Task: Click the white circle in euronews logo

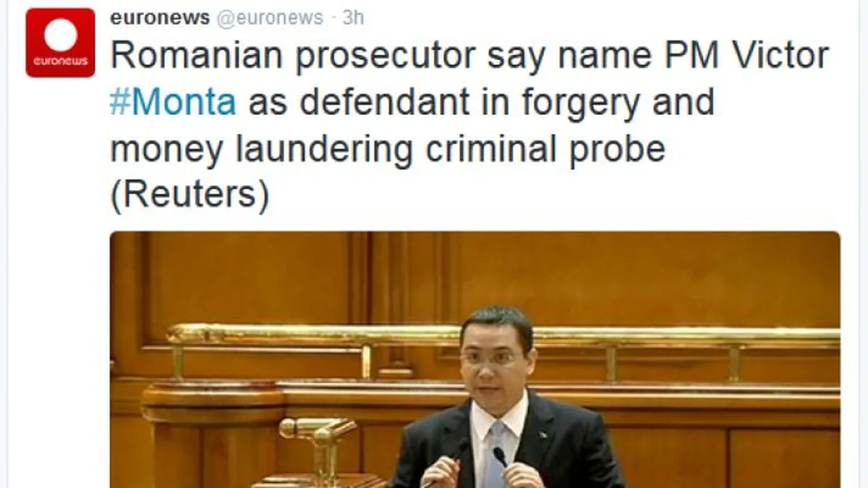Action: 61,35
